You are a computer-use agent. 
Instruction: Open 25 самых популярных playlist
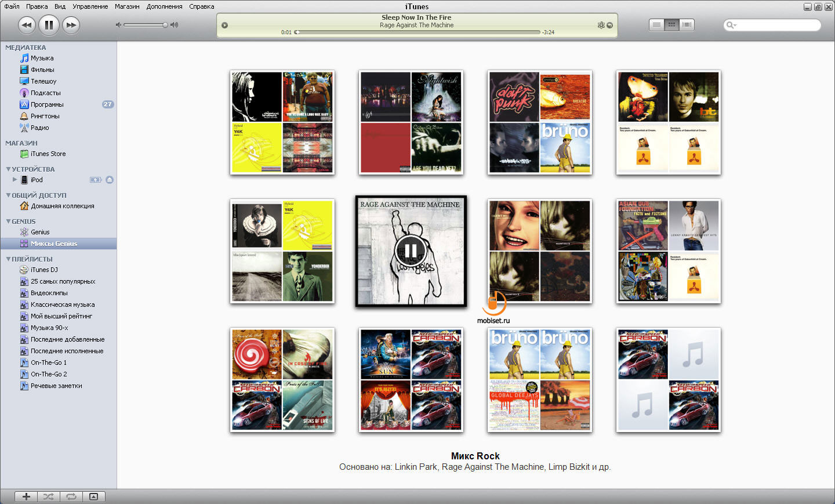[x=63, y=281]
